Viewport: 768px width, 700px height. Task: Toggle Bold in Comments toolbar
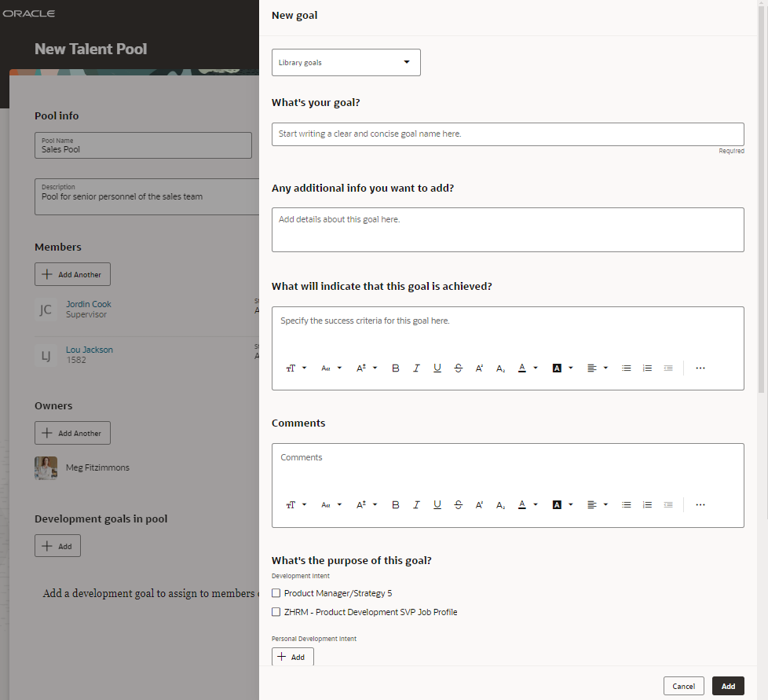pos(395,504)
